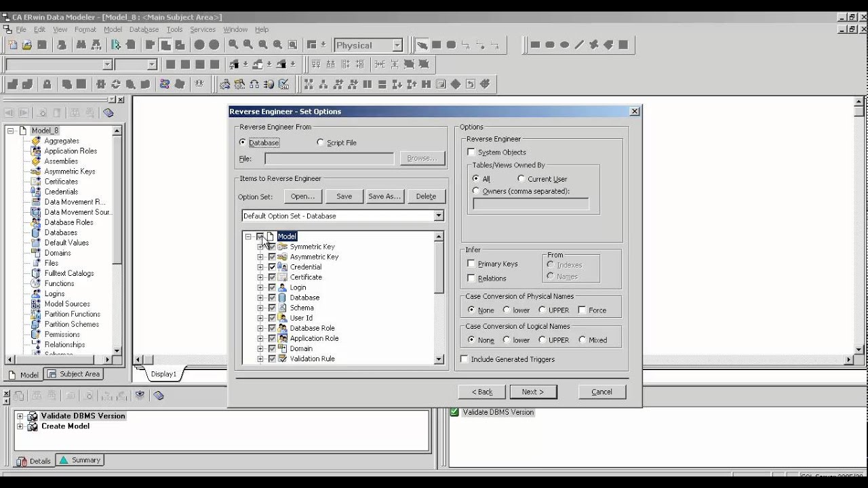Select the square-cornered table tool beside the pointer
This screenshot has height=488, width=868.
click(x=437, y=45)
